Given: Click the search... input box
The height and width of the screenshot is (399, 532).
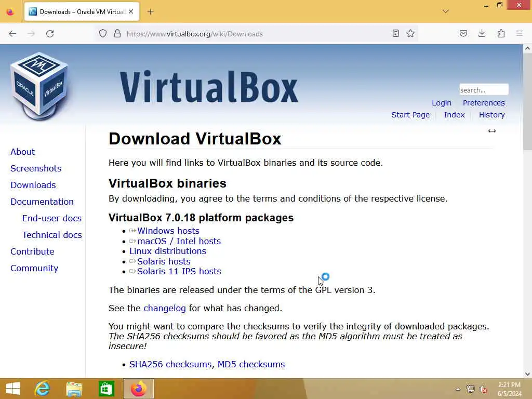Looking at the screenshot, I should (484, 90).
